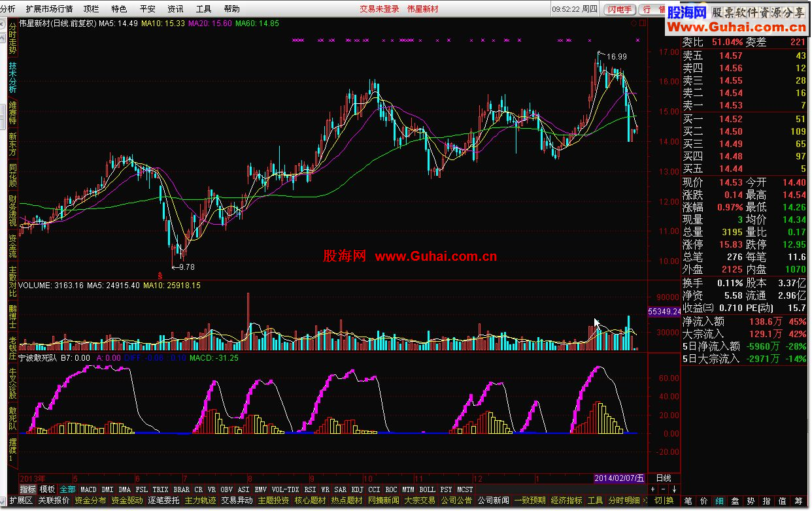Select the 维赛特 side tab
This screenshot has width=812, height=511.
pos(12,113)
